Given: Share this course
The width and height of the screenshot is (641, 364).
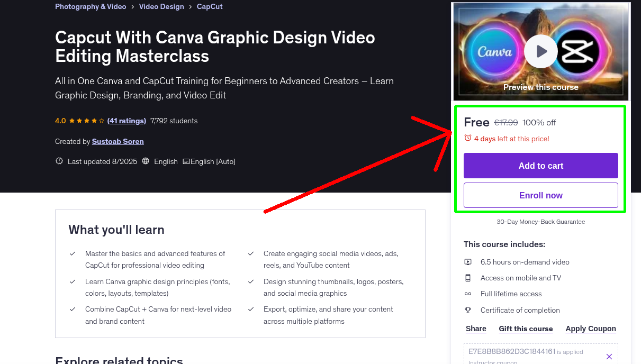Looking at the screenshot, I should coord(475,329).
